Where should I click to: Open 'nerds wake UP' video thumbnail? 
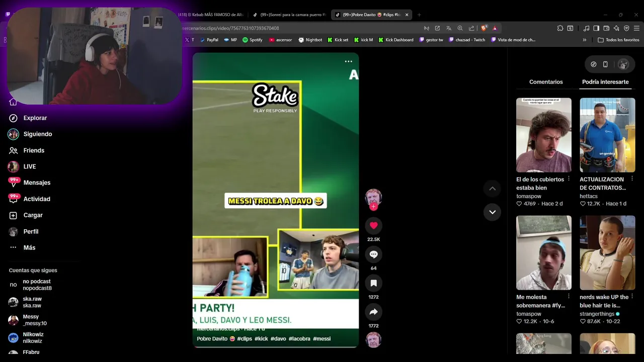[x=607, y=252]
